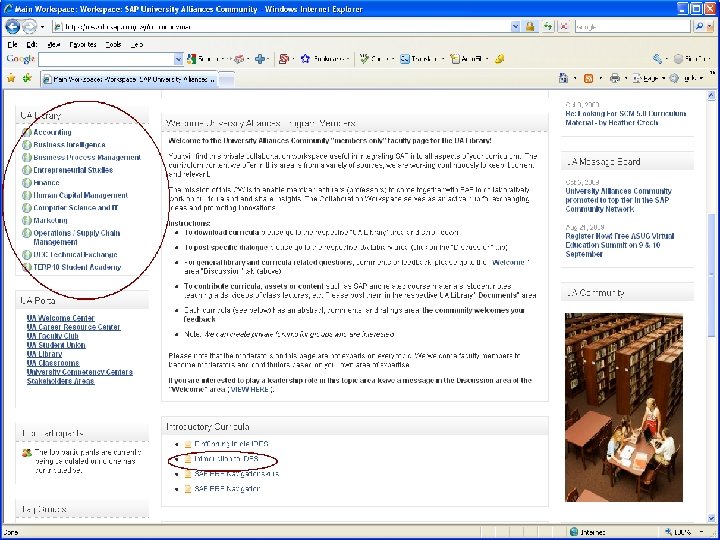Open the View menu
The height and width of the screenshot is (540, 720).
(54, 45)
